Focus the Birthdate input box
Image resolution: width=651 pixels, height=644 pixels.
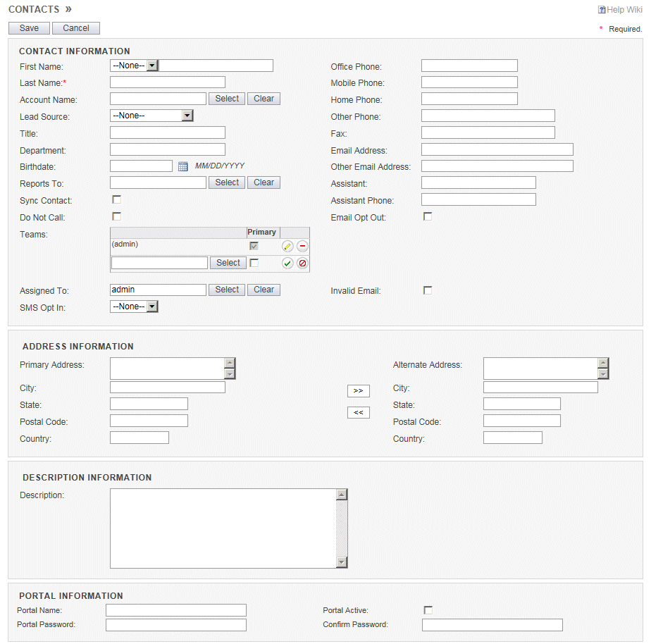point(141,166)
